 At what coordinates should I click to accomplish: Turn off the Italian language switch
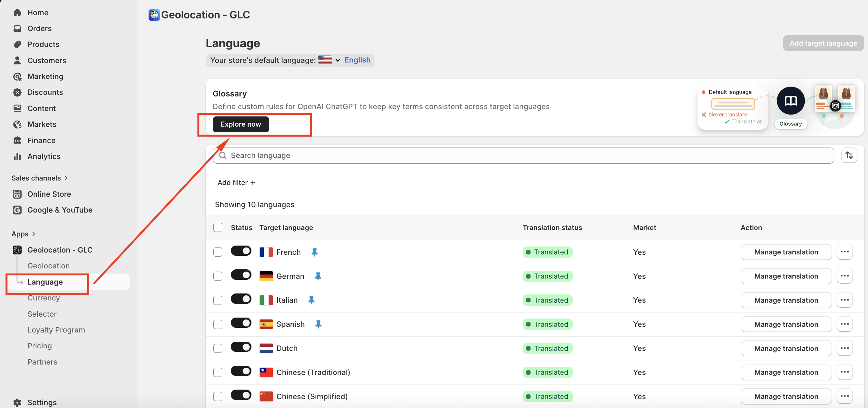click(241, 299)
